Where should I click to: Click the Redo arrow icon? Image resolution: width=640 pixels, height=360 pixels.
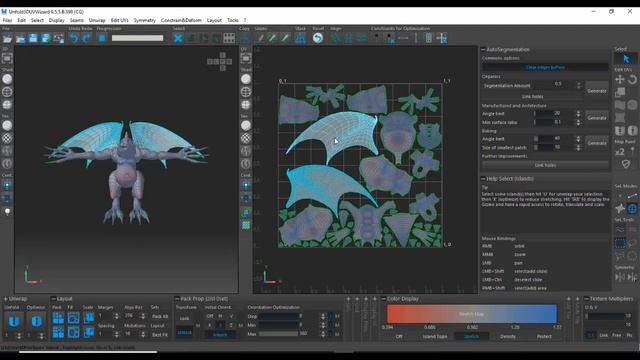pyautogui.click(x=87, y=38)
